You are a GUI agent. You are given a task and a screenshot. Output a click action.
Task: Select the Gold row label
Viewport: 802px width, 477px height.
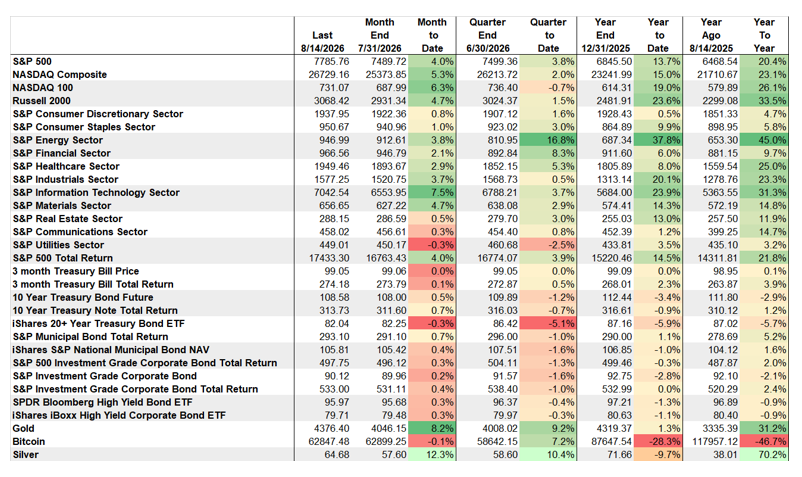pos(24,428)
